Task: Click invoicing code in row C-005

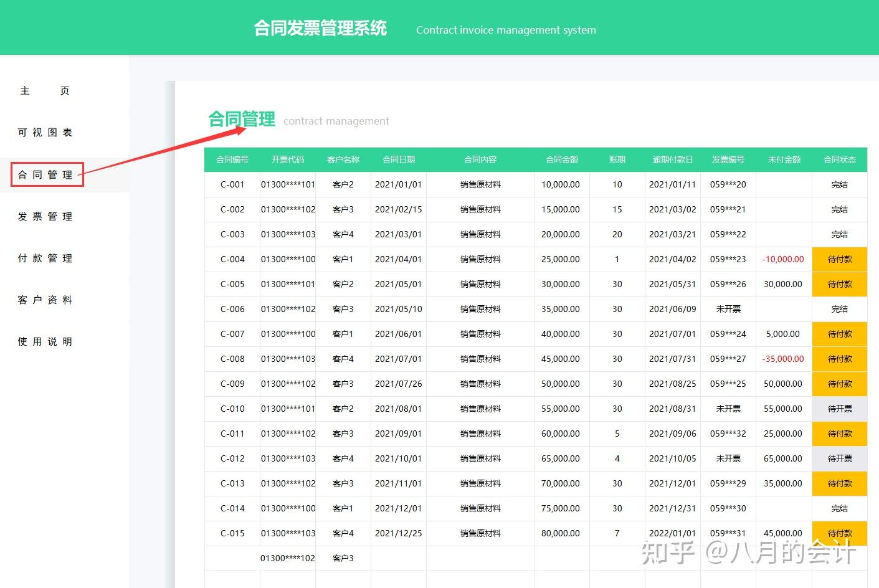Action: point(288,284)
